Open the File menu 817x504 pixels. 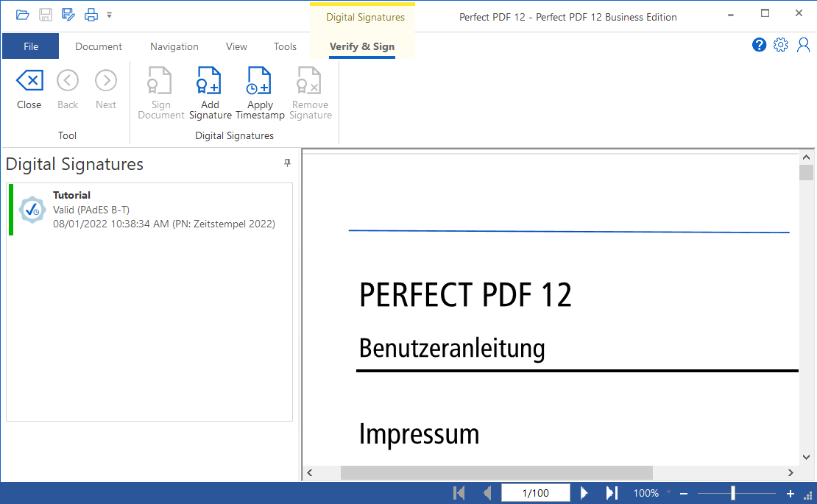click(x=30, y=46)
